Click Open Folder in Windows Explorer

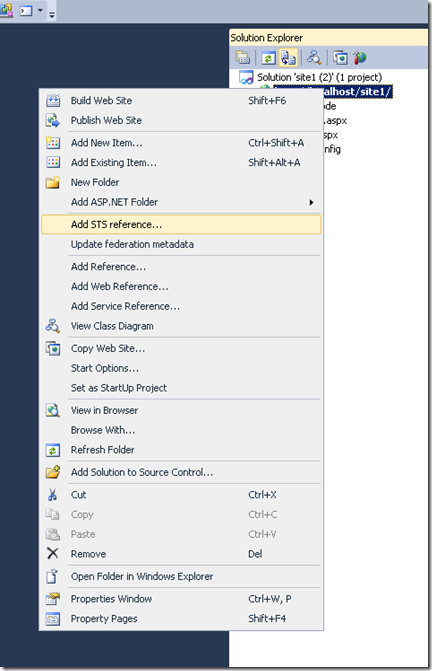pos(142,576)
